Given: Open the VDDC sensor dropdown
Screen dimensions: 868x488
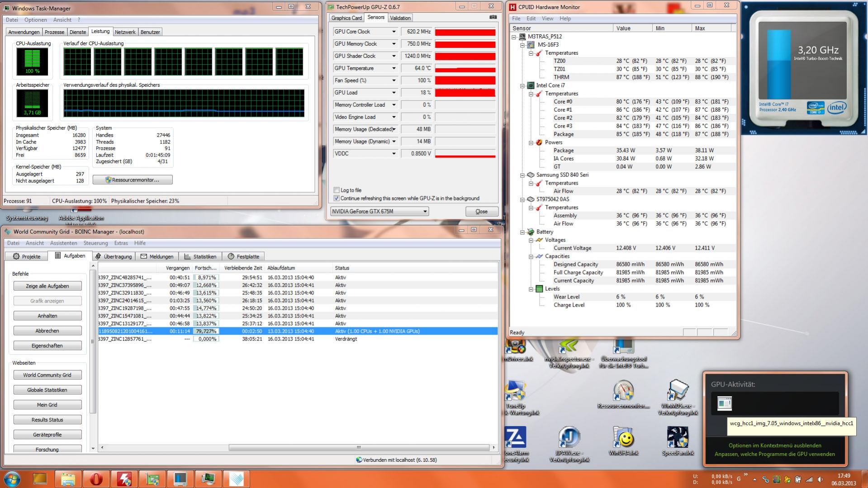Looking at the screenshot, I should pyautogui.click(x=394, y=154).
